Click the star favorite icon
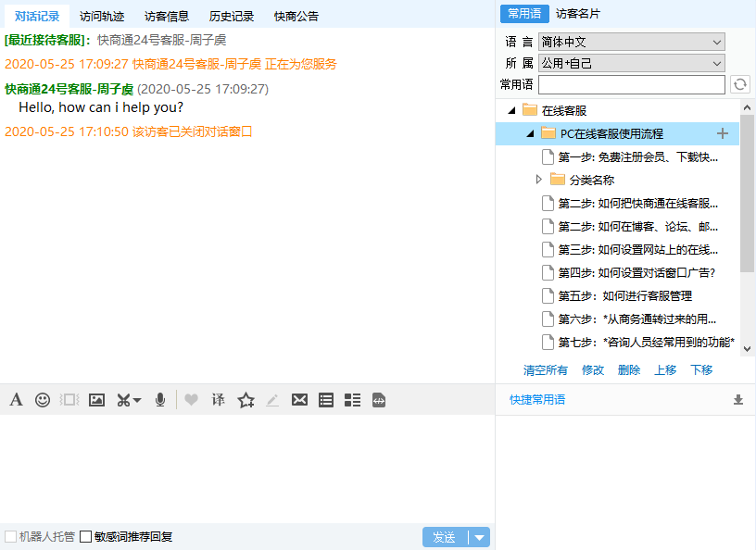 pyautogui.click(x=246, y=400)
